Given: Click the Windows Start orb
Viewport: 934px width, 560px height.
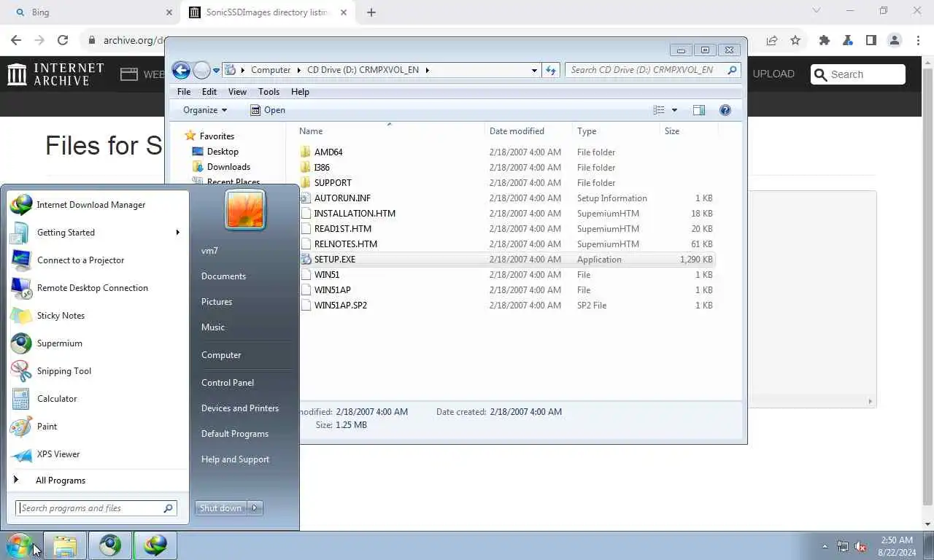Looking at the screenshot, I should click(20, 545).
